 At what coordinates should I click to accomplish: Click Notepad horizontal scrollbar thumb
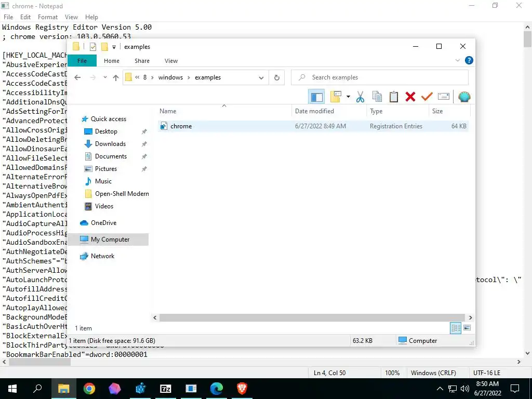pos(39,362)
